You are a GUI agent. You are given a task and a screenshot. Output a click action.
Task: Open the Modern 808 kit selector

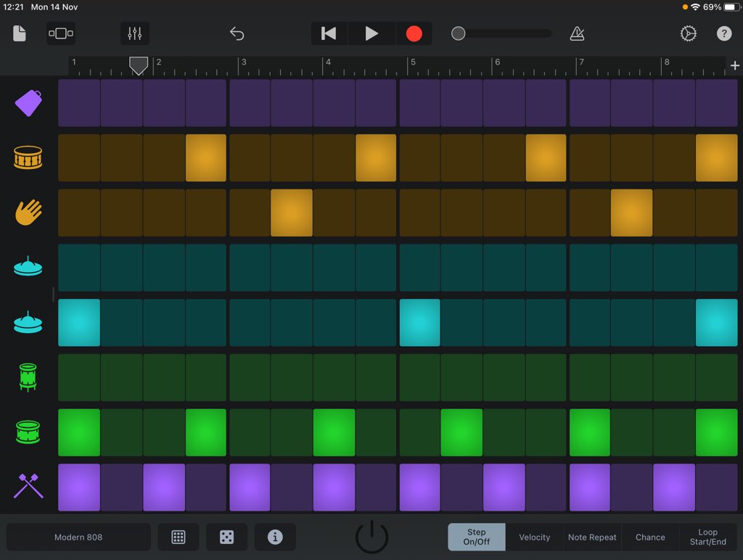(x=78, y=537)
